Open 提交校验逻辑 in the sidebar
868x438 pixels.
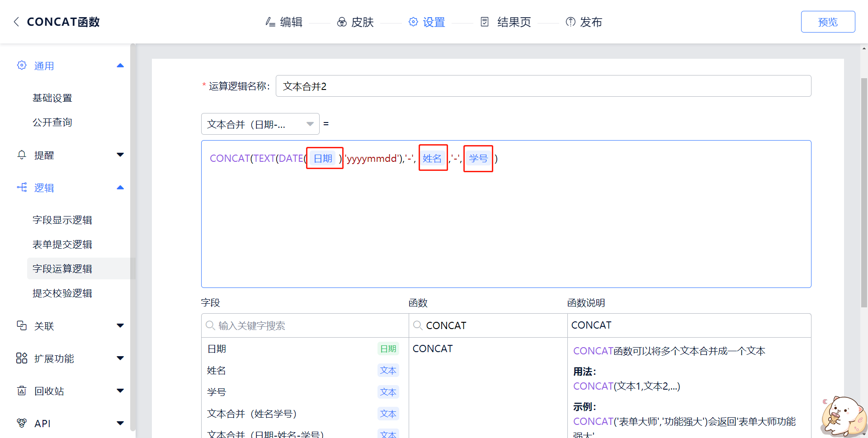pos(62,293)
